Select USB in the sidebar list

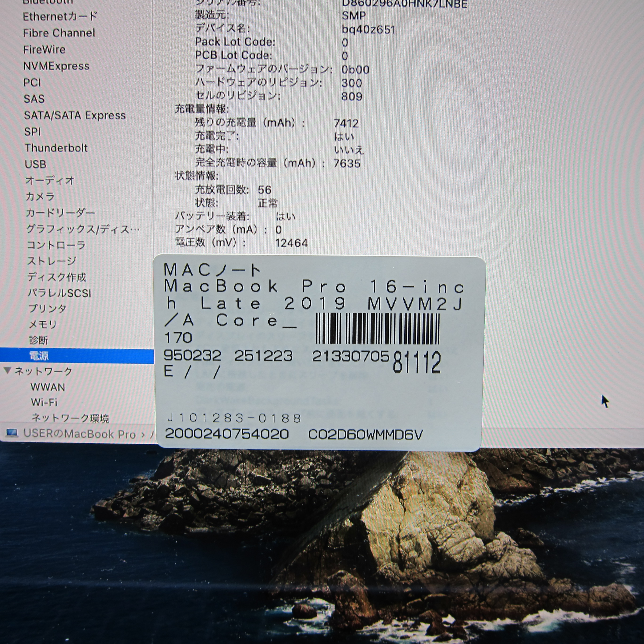pos(35,164)
